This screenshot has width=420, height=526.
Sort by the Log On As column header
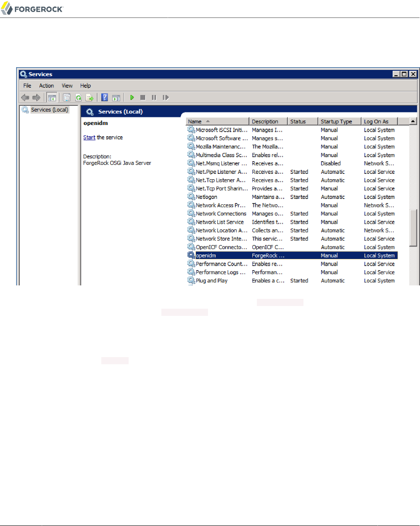pyautogui.click(x=379, y=121)
